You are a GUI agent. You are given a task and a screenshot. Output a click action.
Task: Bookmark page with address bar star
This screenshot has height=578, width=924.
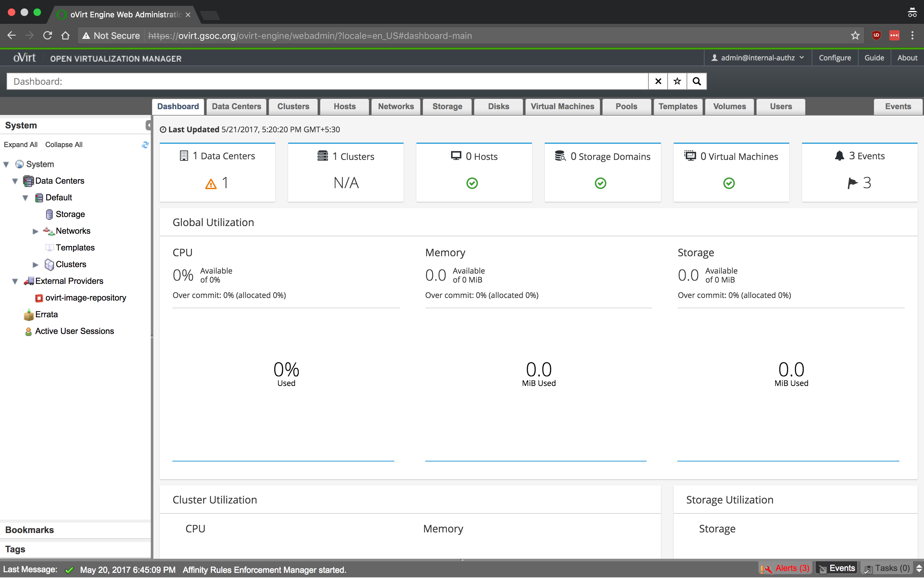[855, 36]
